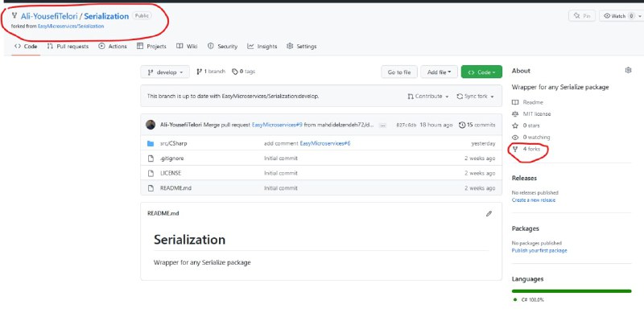644x321 pixels.
Task: Open the green Code dropdown button
Action: tap(481, 72)
